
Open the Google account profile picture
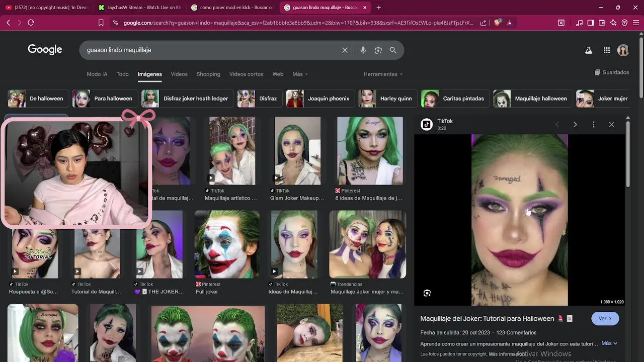pos(623,50)
